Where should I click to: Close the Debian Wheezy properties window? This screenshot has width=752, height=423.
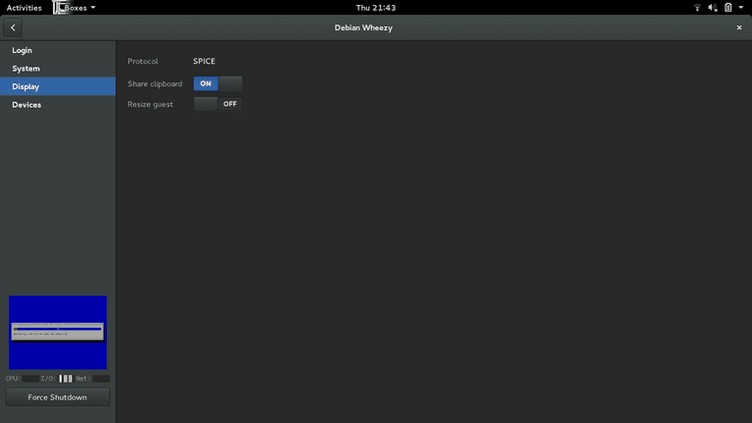(739, 28)
